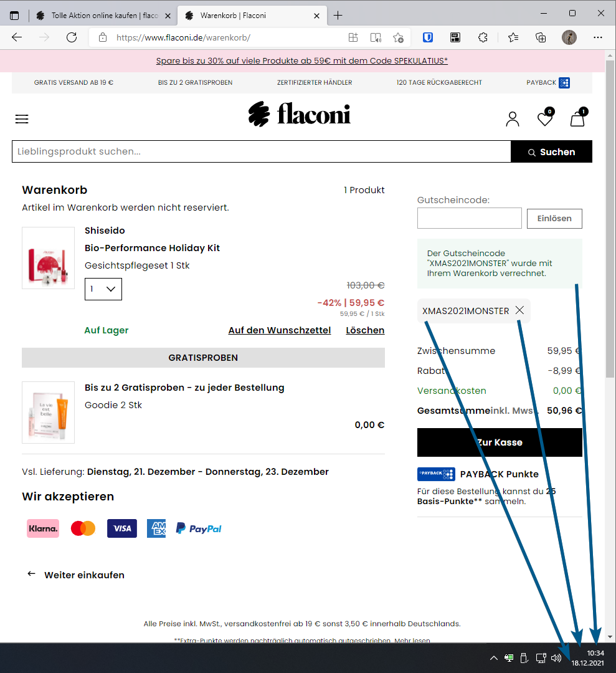Screen dimensions: 616x673
Task: Open the user account icon
Action: 513,119
